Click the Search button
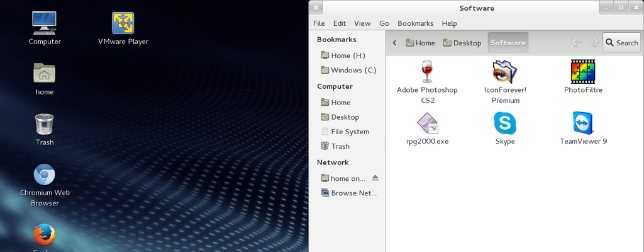This screenshot has height=252, width=644. coord(621,43)
